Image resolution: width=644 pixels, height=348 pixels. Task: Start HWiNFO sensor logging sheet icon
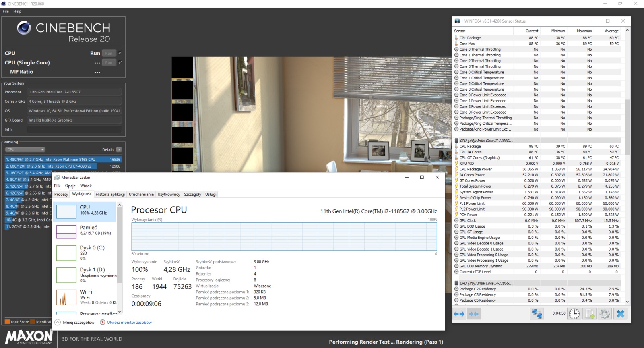590,313
